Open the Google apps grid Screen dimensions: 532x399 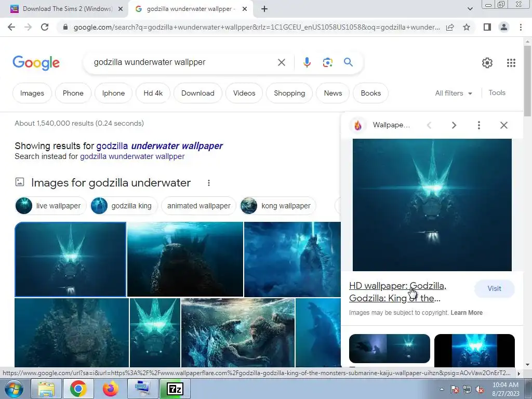coord(511,63)
